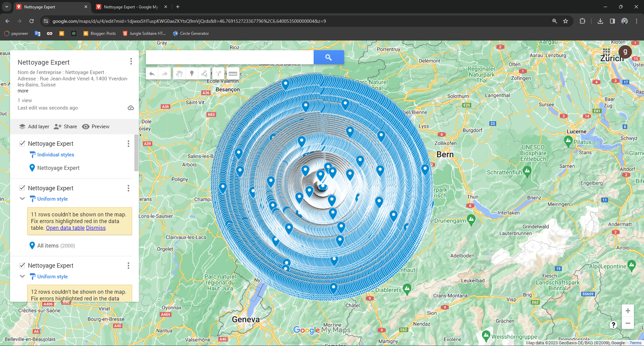Click the blue map search button

click(328, 57)
